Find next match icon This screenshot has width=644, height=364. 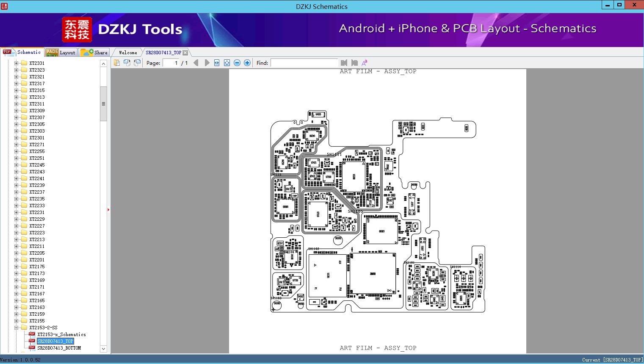[x=354, y=63]
